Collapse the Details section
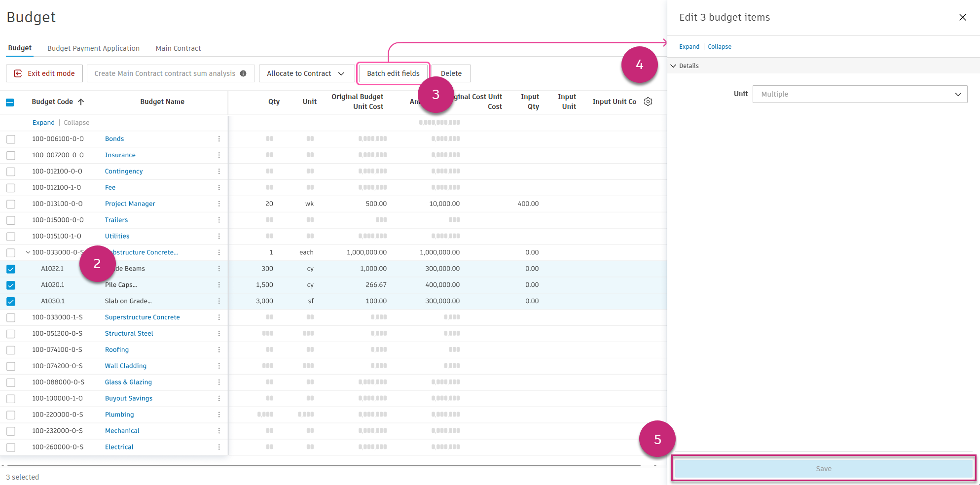This screenshot has height=485, width=980. coord(673,66)
